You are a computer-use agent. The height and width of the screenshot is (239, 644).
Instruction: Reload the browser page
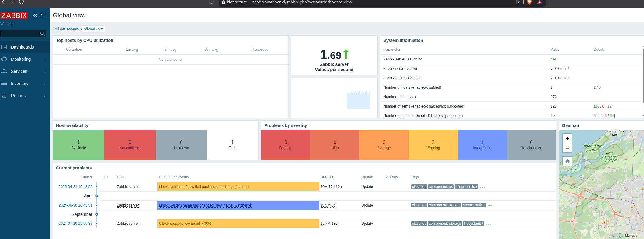click(x=22, y=2)
